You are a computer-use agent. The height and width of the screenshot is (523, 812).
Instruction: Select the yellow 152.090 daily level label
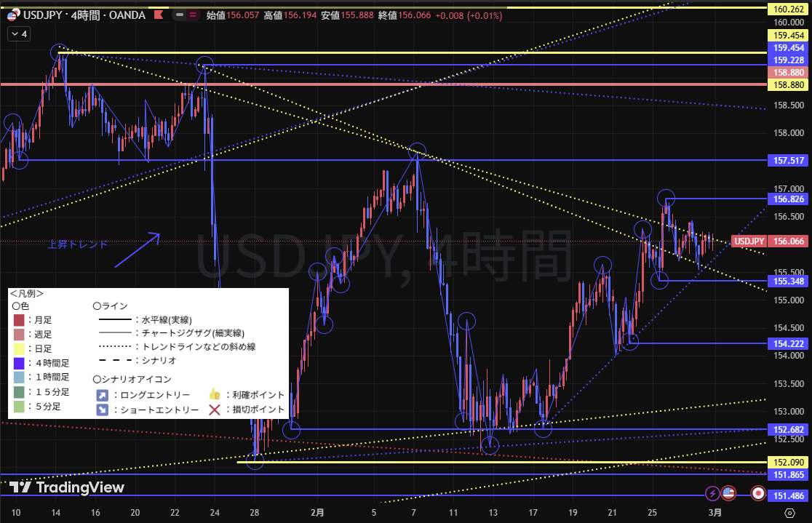click(789, 463)
